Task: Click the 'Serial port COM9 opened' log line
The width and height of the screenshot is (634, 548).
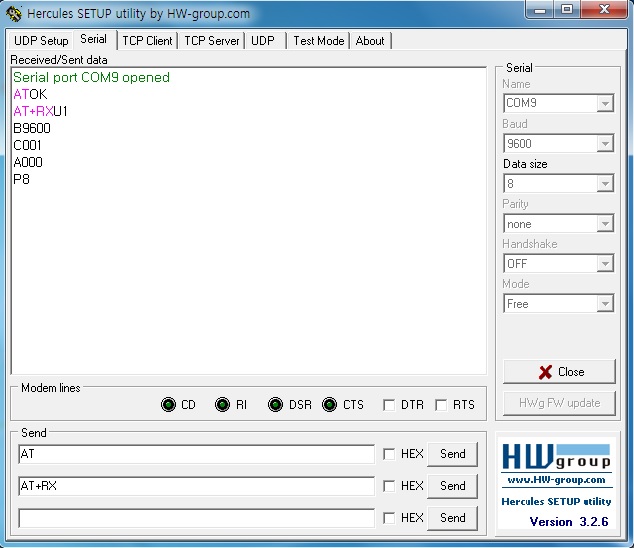Action: pyautogui.click(x=91, y=77)
